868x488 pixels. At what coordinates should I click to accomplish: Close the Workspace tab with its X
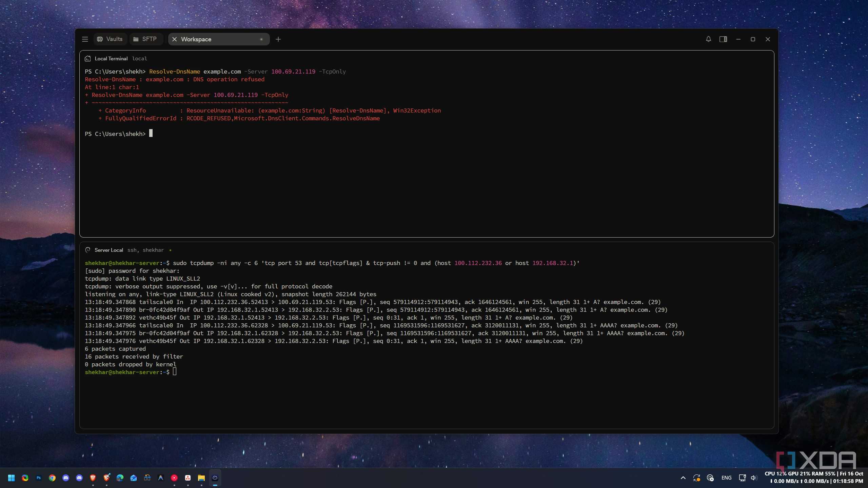click(x=174, y=39)
